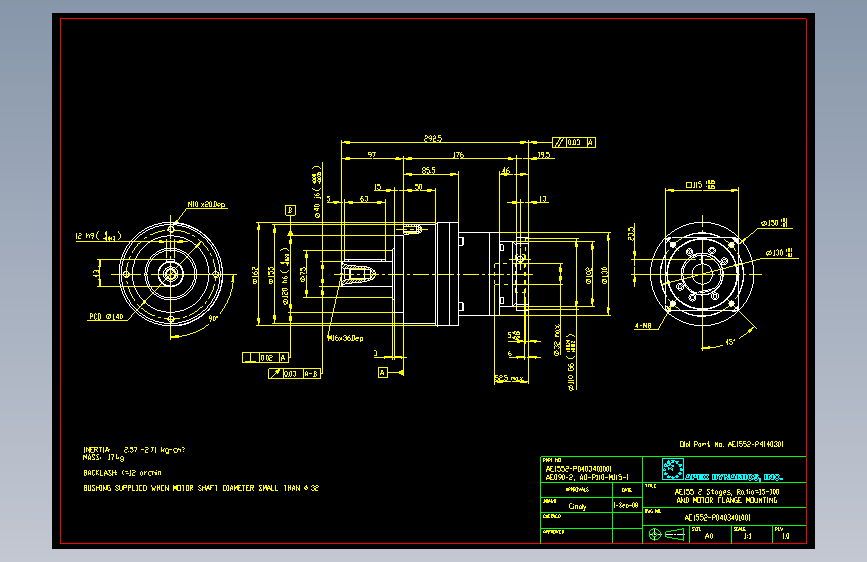Select the perpendicularity 0.02 A tolerance frame
The width and height of the screenshot is (867, 562).
265,357
